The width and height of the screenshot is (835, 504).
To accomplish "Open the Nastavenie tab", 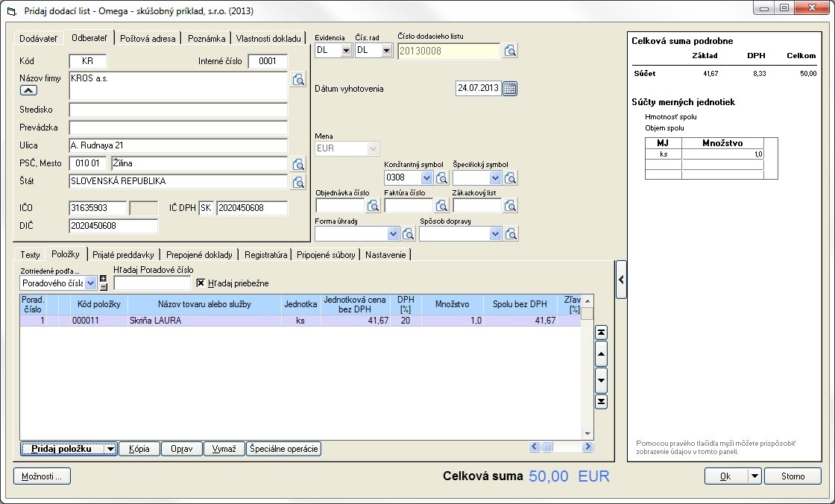I will pyautogui.click(x=385, y=255).
